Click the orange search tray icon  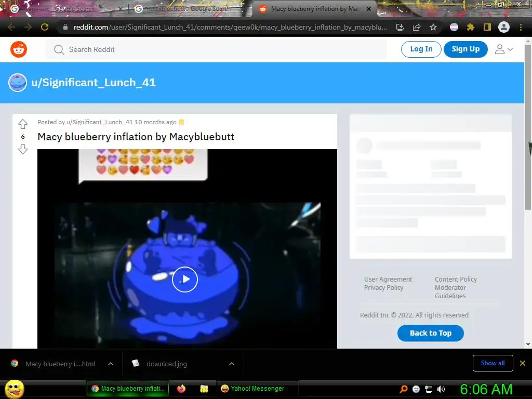tap(403, 389)
